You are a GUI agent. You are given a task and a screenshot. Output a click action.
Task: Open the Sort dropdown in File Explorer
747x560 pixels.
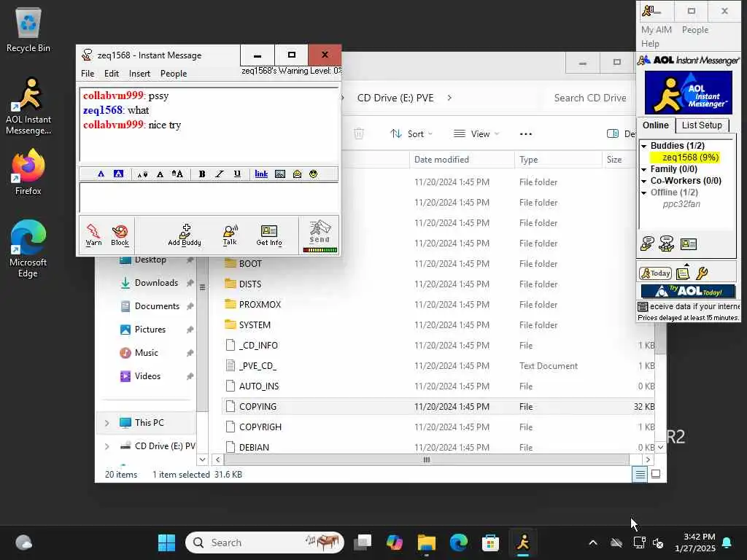point(411,134)
